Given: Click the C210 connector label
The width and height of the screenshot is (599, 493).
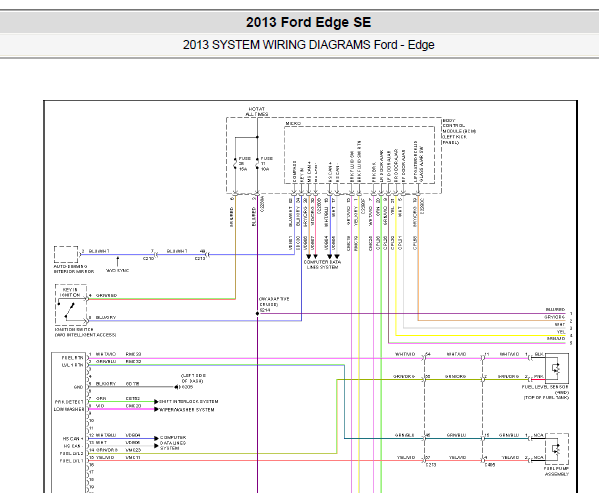Looking at the screenshot, I should tap(148, 259).
